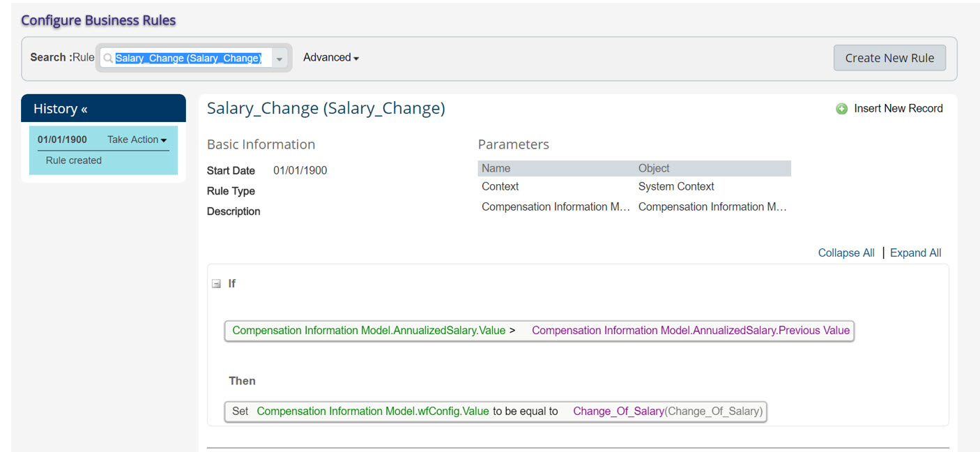
Task: Click the 'Rule created' history entry
Action: point(74,160)
